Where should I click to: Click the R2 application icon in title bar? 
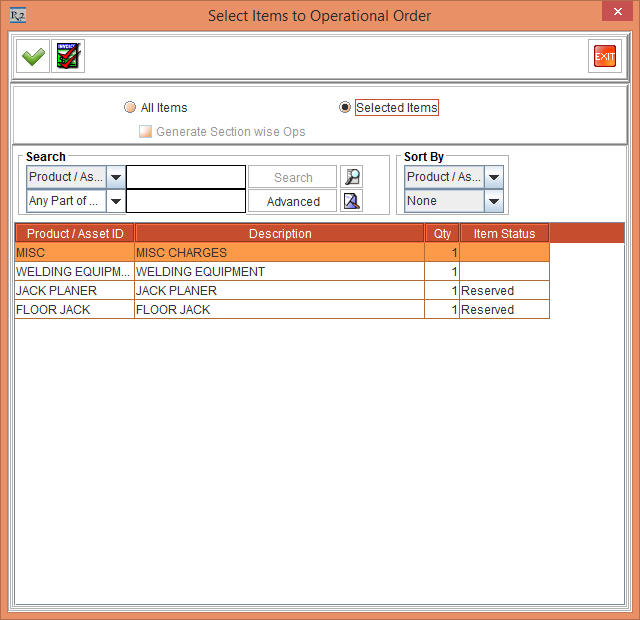(x=17, y=15)
